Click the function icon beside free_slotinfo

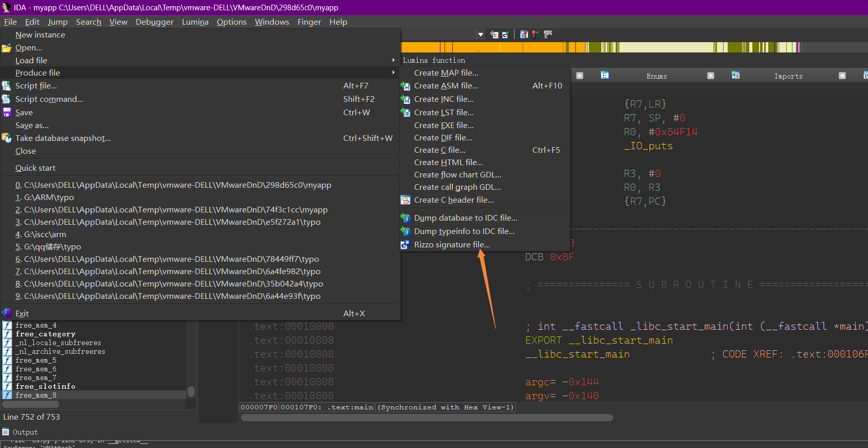(x=7, y=386)
